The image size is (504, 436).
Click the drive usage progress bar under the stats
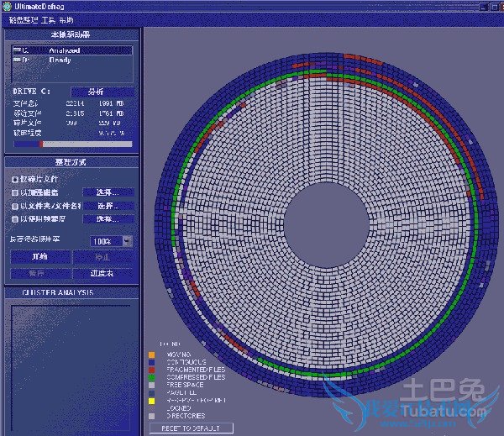[x=72, y=144]
